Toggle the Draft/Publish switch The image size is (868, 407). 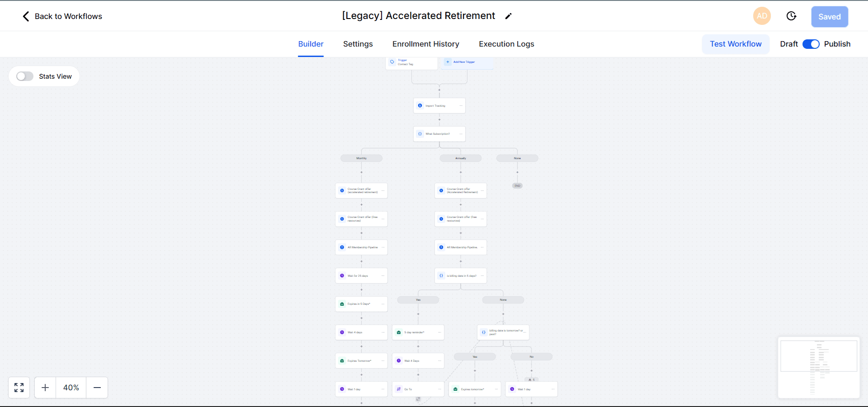coord(811,44)
